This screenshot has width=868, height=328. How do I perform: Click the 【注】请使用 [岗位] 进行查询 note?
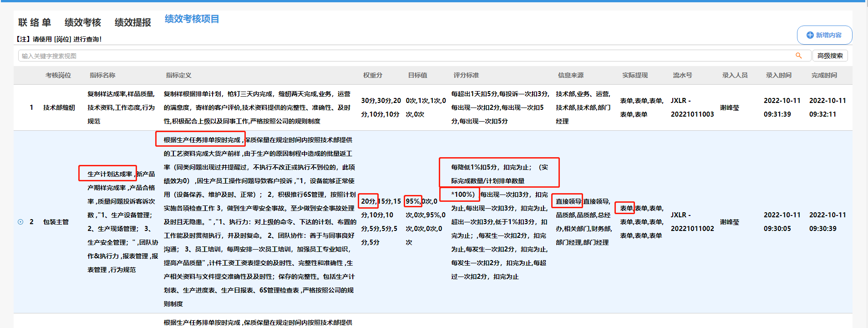pyautogui.click(x=59, y=39)
